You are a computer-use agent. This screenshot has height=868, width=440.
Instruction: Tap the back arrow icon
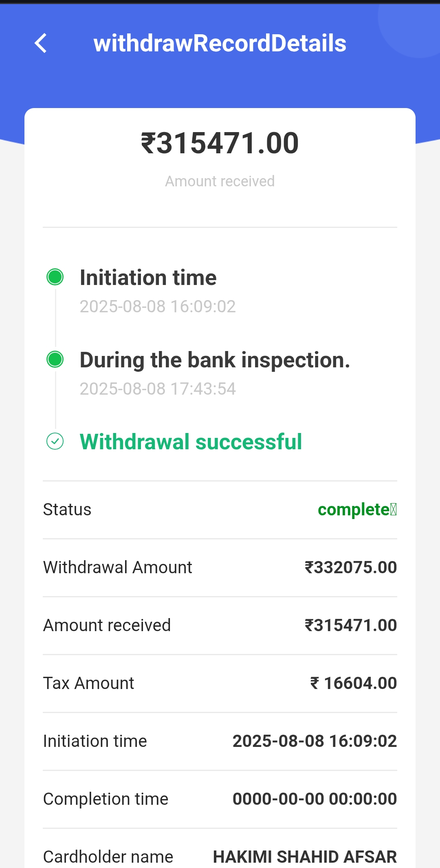click(41, 43)
